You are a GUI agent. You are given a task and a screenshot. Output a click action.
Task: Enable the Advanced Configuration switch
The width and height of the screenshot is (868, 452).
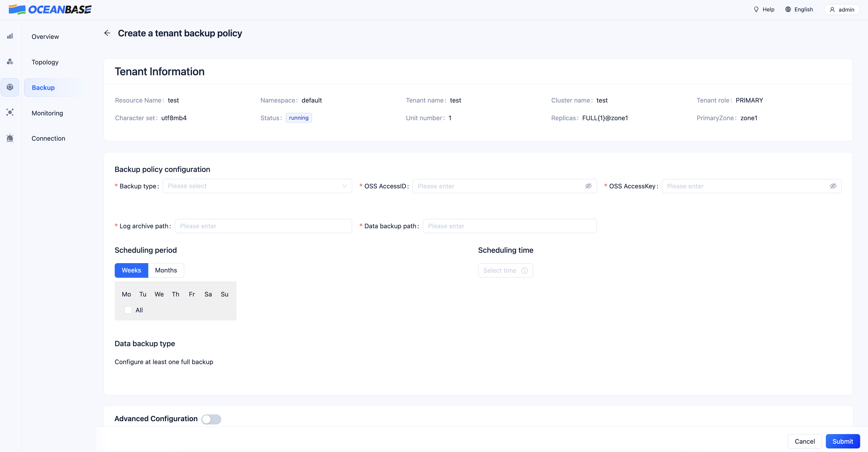coord(211,419)
